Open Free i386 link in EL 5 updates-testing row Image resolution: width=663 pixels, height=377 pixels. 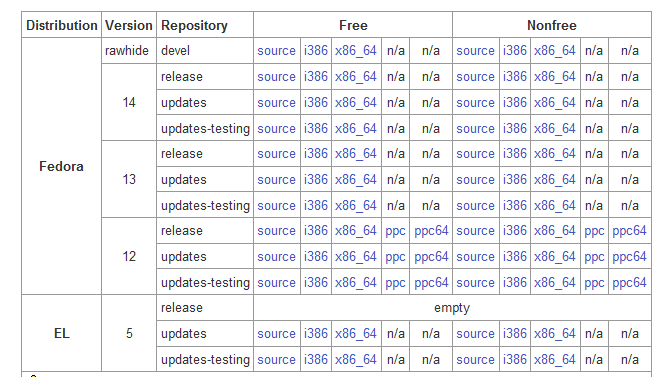pos(315,359)
